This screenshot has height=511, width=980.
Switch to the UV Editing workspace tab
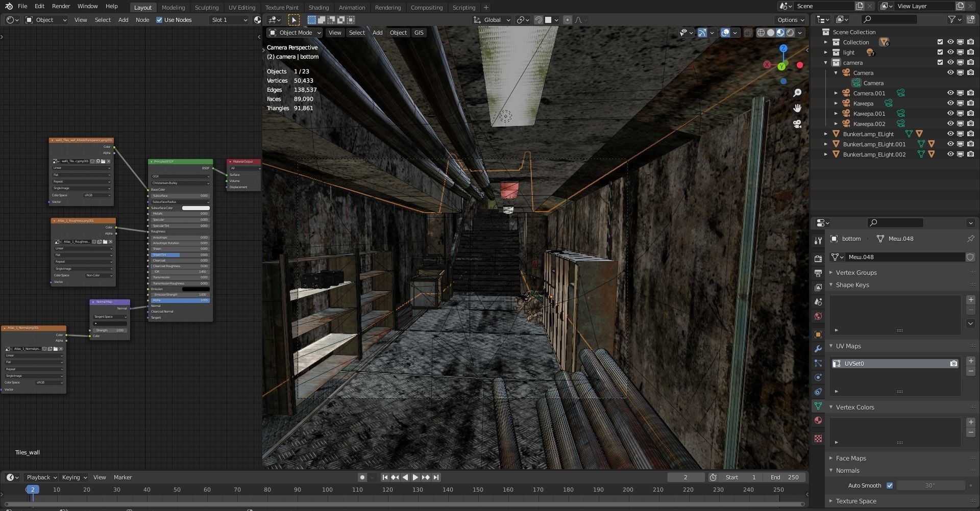[x=242, y=8]
